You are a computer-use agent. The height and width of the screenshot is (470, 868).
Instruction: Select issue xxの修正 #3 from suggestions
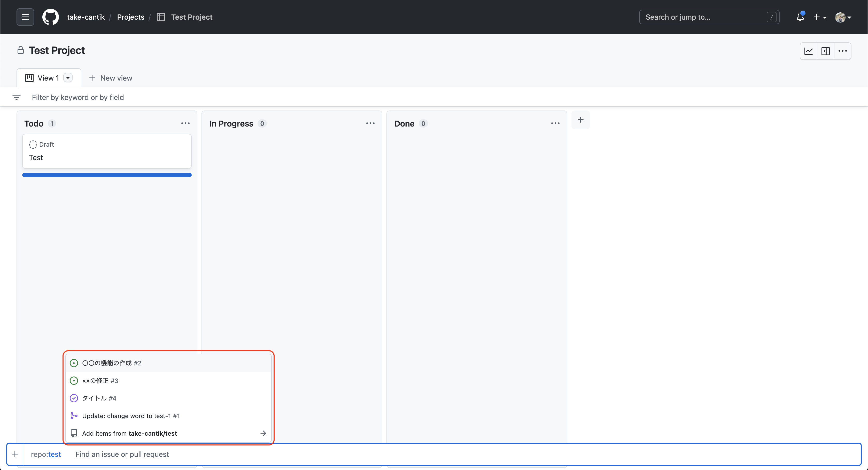[x=100, y=381]
